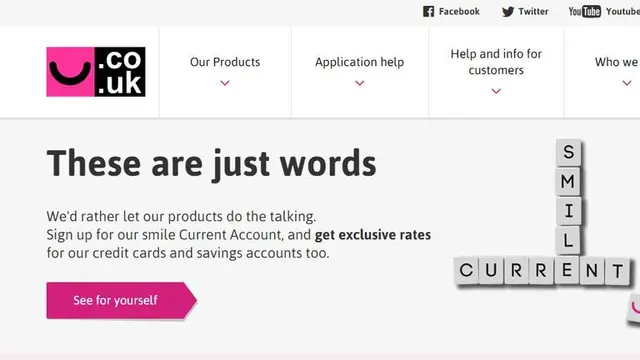Click the Facebook icon in the header
Screen dimensions: 640x360
click(428, 11)
